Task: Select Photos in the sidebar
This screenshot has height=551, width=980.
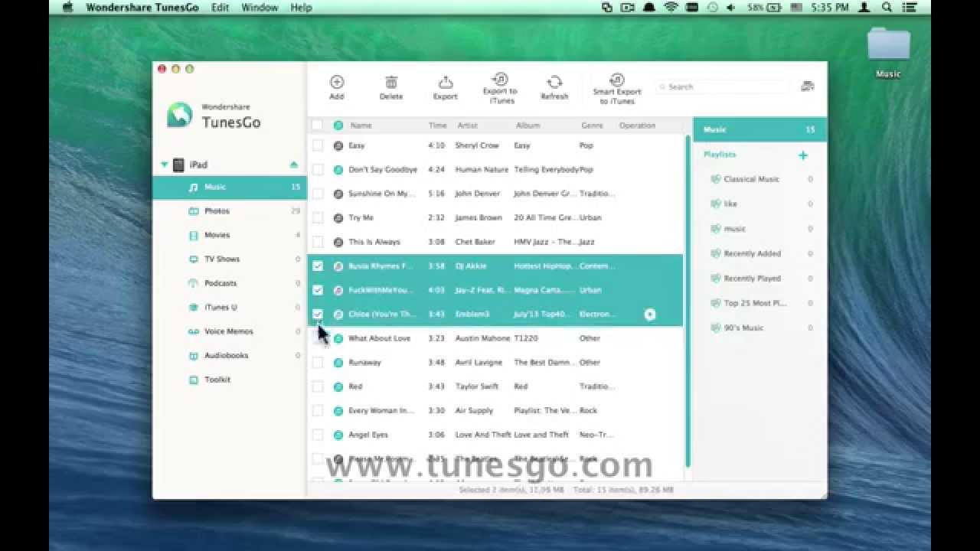Action: [230, 211]
